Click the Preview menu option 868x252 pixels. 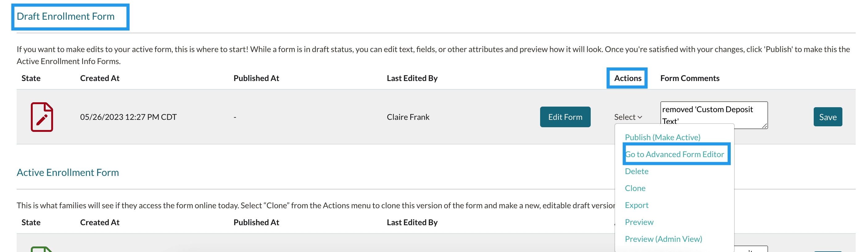639,222
